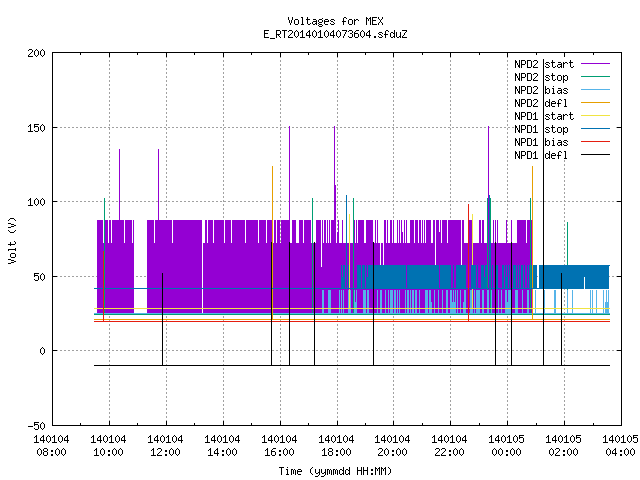Click the chart title "Voltages for MEX"
The height and width of the screenshot is (480, 640).
click(x=335, y=21)
